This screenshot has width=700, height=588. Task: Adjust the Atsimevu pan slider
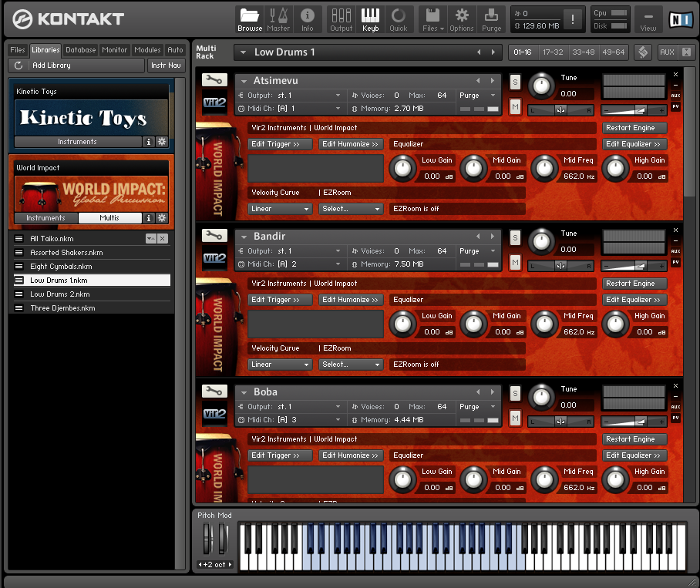click(560, 109)
